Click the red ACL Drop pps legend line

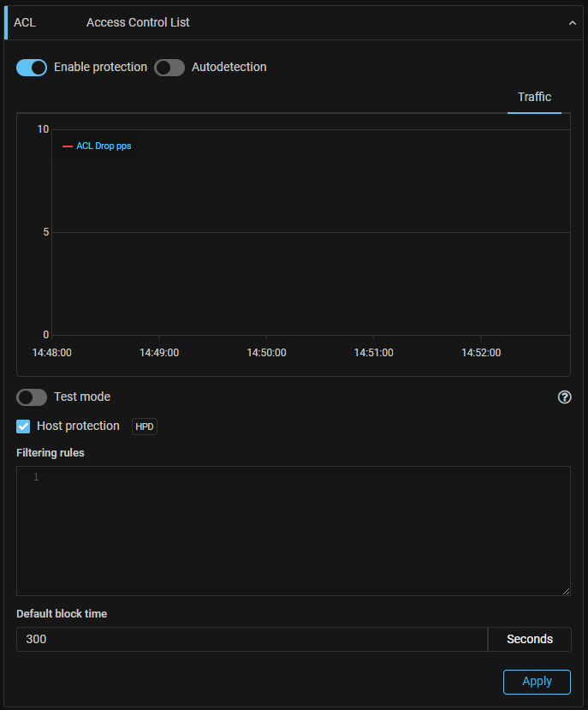68,146
